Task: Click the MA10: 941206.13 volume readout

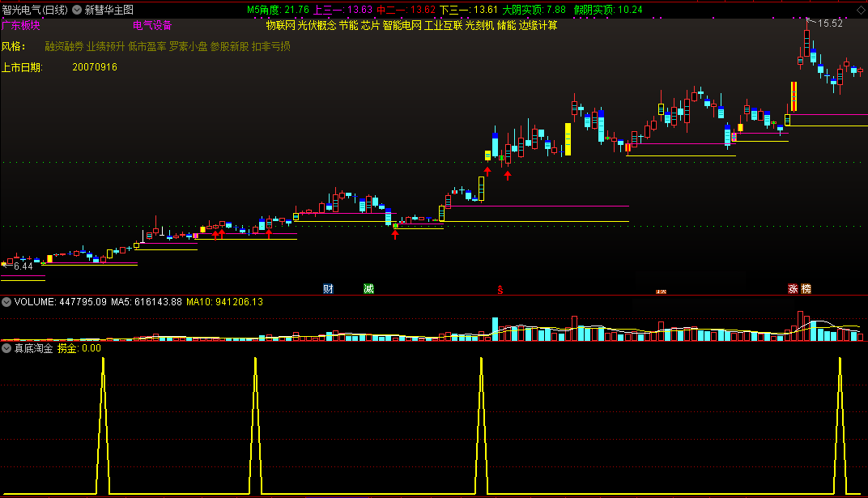Action: pos(225,302)
